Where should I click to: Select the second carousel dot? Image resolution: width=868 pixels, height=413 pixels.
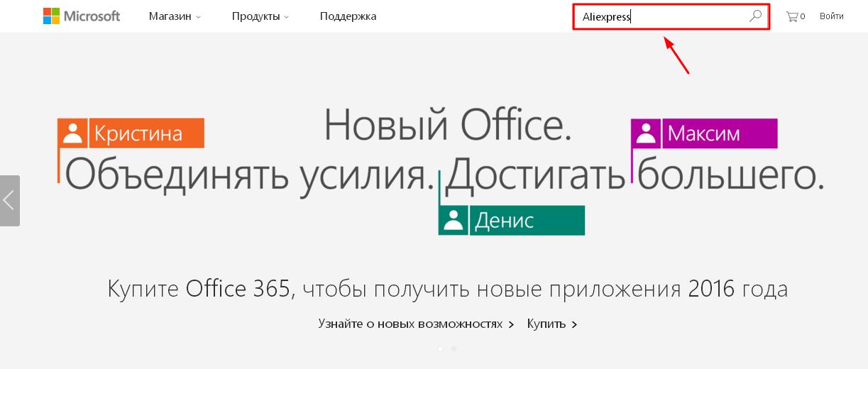click(x=454, y=348)
